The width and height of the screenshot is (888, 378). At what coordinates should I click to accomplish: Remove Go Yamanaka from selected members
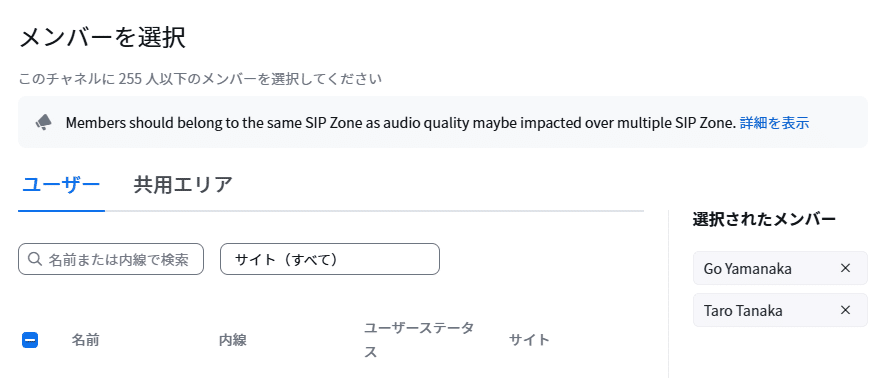[845, 268]
